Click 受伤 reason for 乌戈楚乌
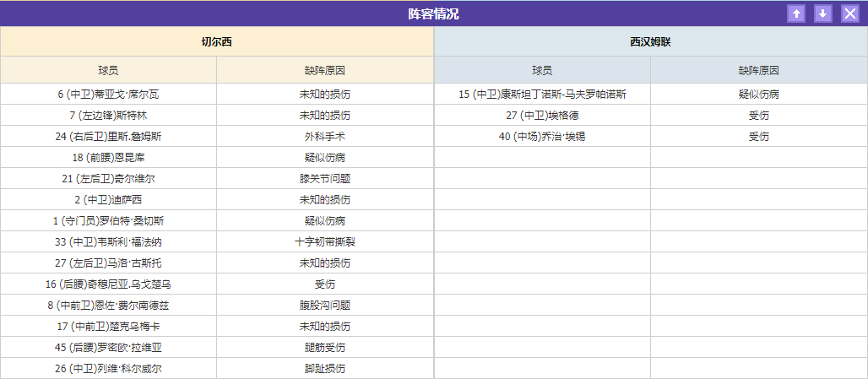The width and height of the screenshot is (868, 379). [325, 284]
